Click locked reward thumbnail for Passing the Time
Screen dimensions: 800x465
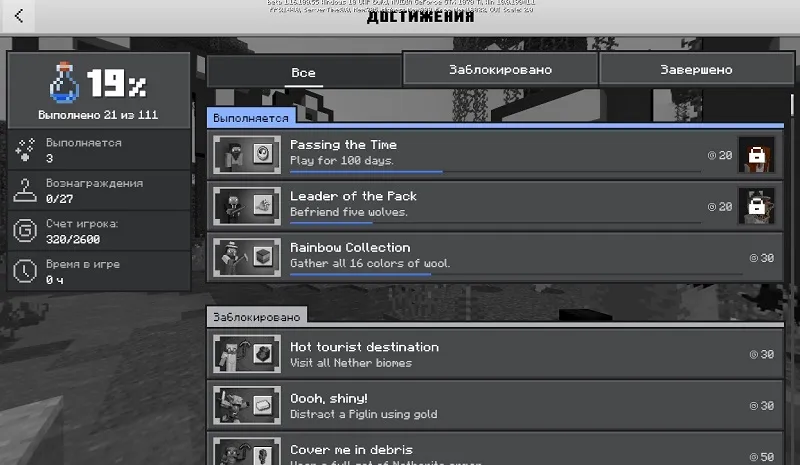(757, 155)
